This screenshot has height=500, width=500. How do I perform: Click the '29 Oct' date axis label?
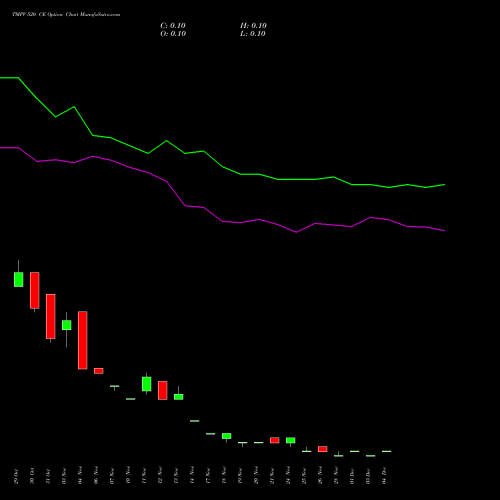[16, 476]
